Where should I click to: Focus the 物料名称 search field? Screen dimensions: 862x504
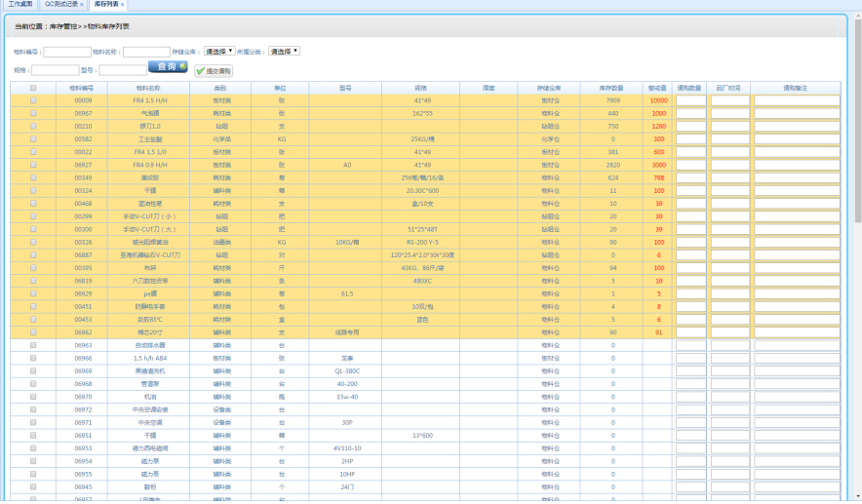coord(146,52)
